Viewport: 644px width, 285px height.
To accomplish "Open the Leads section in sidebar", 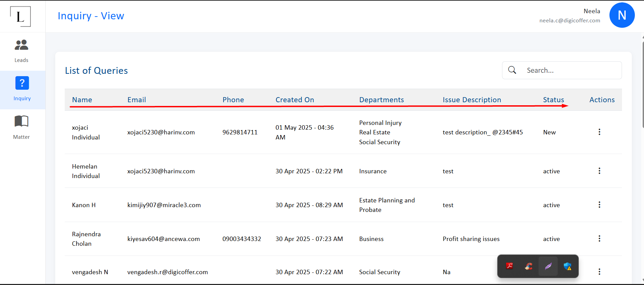I will pos(21,51).
